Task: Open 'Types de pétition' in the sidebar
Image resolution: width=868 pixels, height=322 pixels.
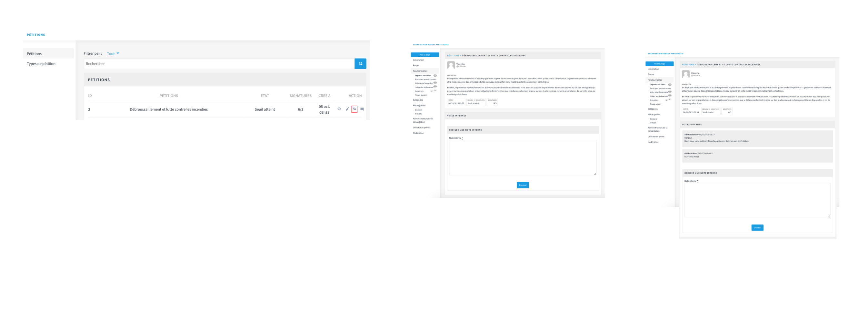Action: pyautogui.click(x=41, y=63)
